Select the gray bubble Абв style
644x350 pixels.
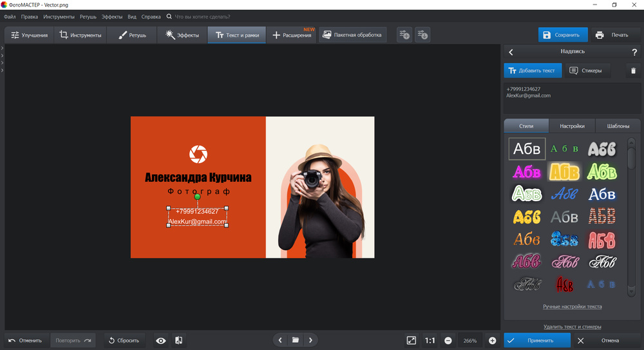coord(601,148)
